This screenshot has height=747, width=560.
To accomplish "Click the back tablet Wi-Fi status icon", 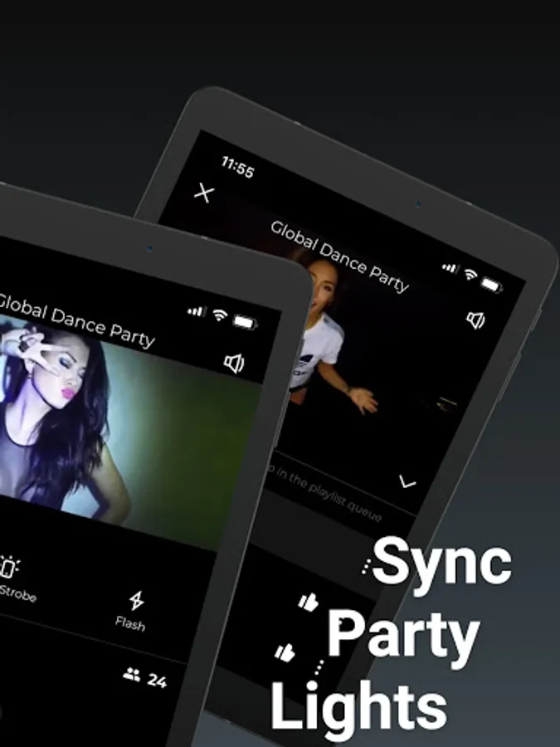I will [470, 274].
